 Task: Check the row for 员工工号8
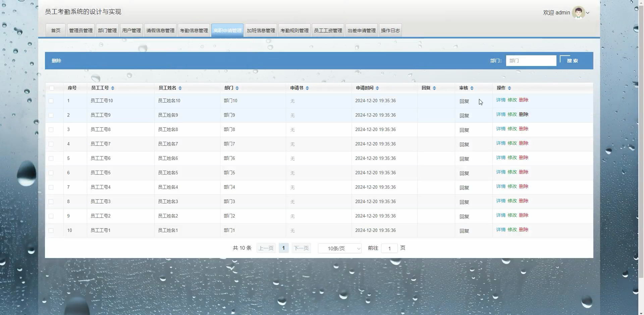tap(51, 130)
